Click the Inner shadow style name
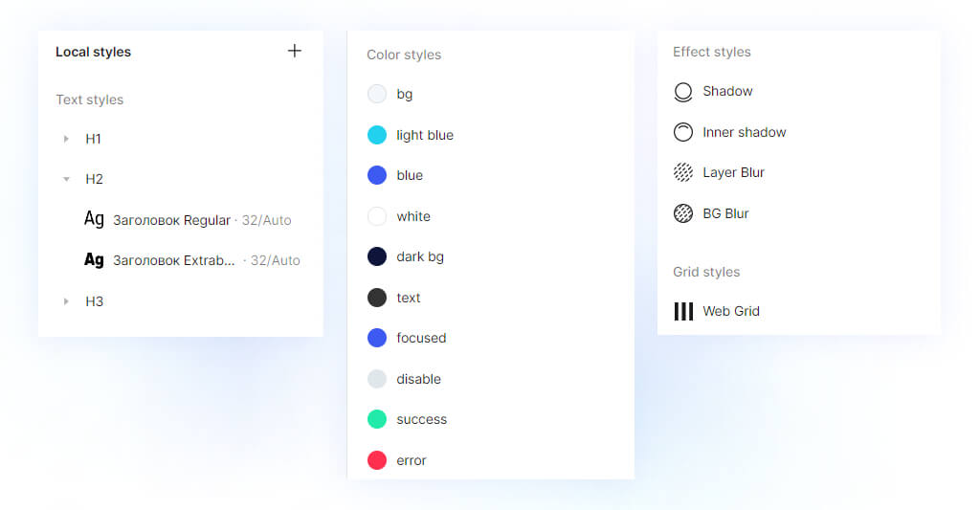 coord(745,132)
